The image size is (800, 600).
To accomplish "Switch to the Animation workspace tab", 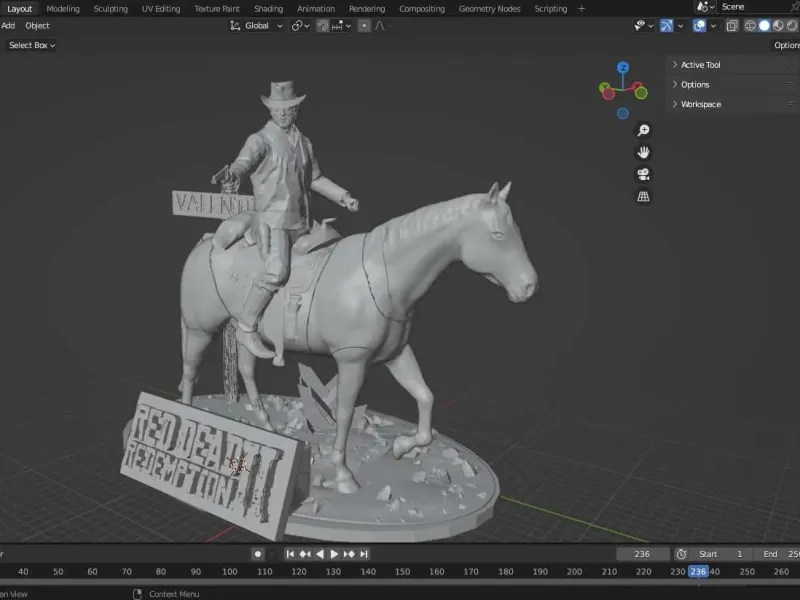I will pos(316,9).
